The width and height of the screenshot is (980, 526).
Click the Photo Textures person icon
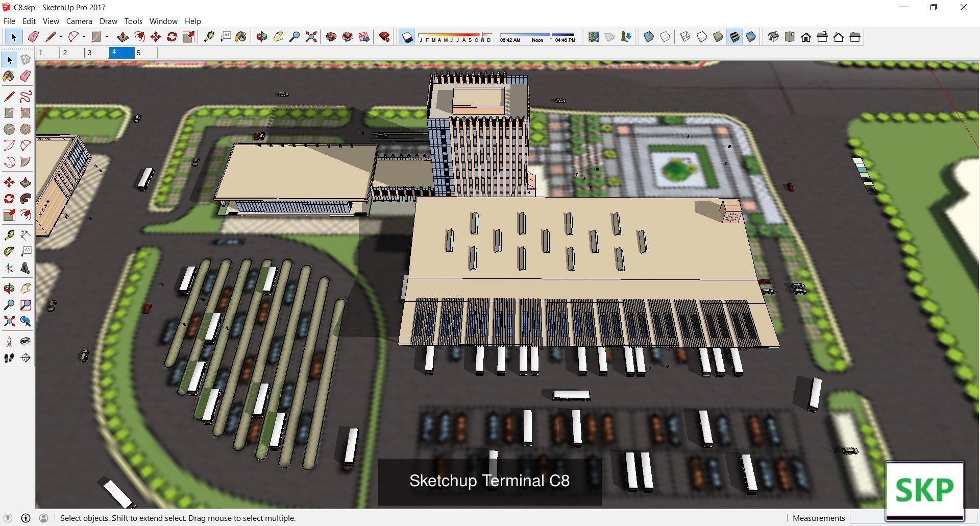[x=626, y=37]
